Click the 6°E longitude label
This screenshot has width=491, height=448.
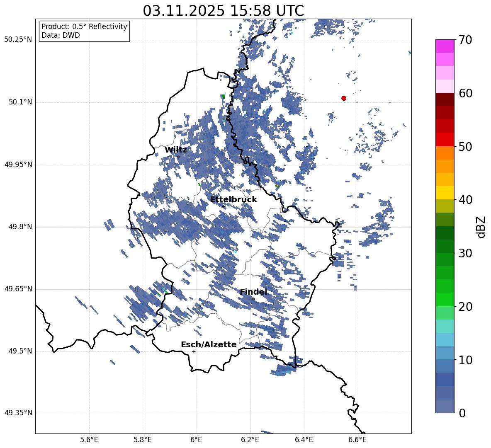196,440
